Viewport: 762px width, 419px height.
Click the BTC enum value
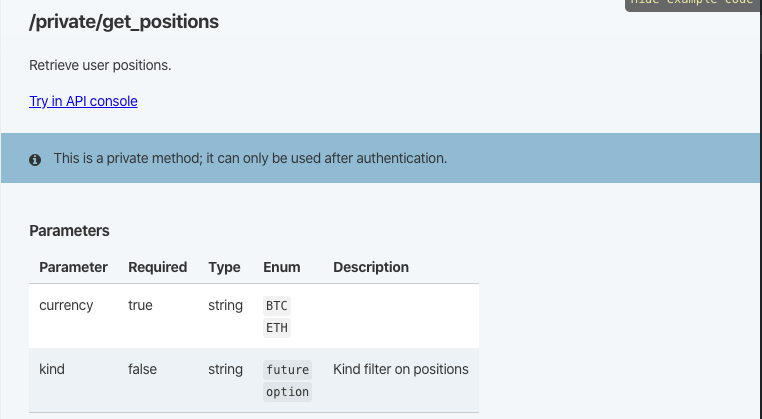point(277,305)
